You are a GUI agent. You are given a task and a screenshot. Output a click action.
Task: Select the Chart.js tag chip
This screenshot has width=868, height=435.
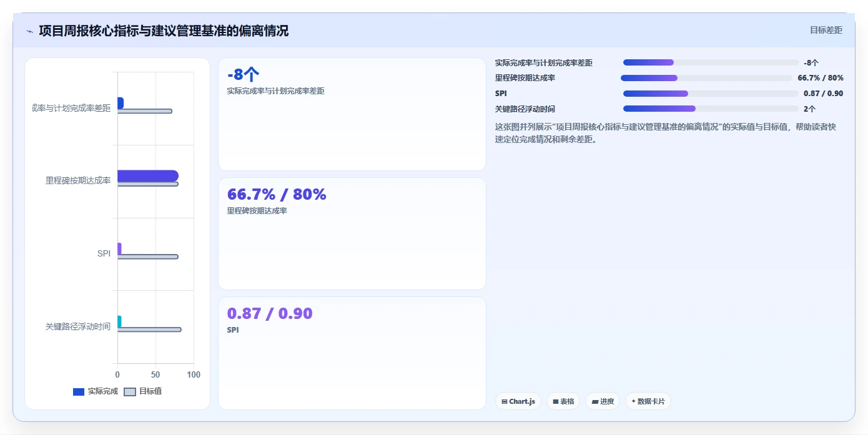point(518,401)
